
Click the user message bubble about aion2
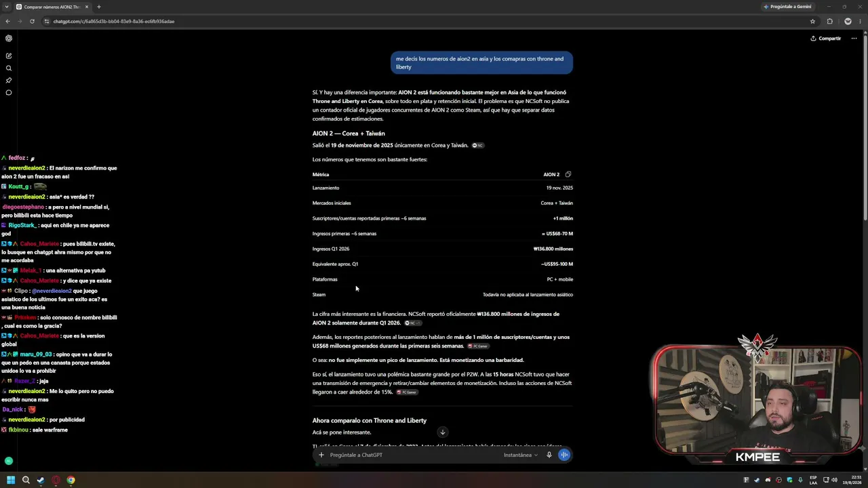coord(481,63)
